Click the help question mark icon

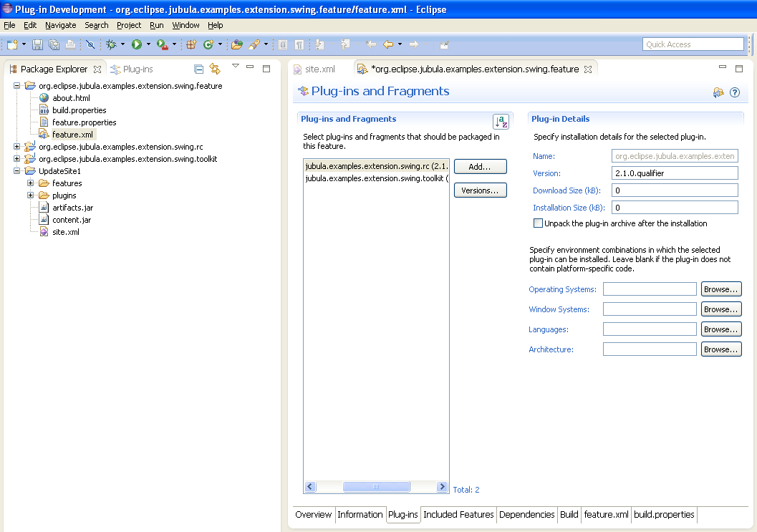[x=735, y=92]
